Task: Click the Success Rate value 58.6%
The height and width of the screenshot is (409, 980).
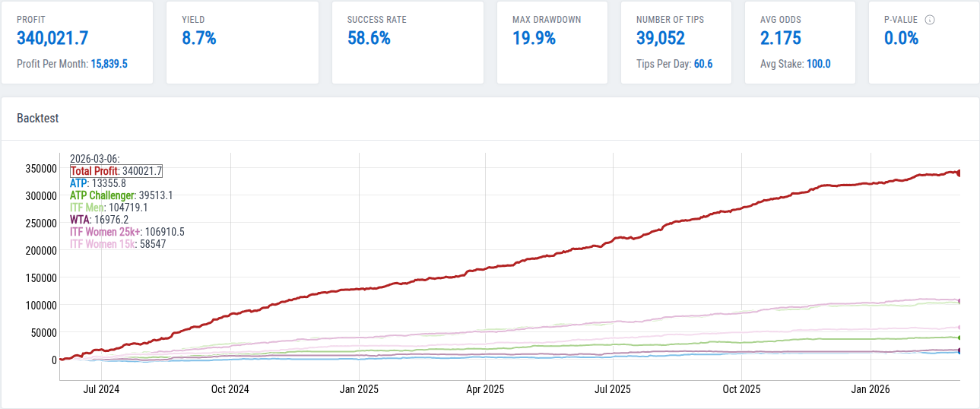Action: [x=369, y=38]
